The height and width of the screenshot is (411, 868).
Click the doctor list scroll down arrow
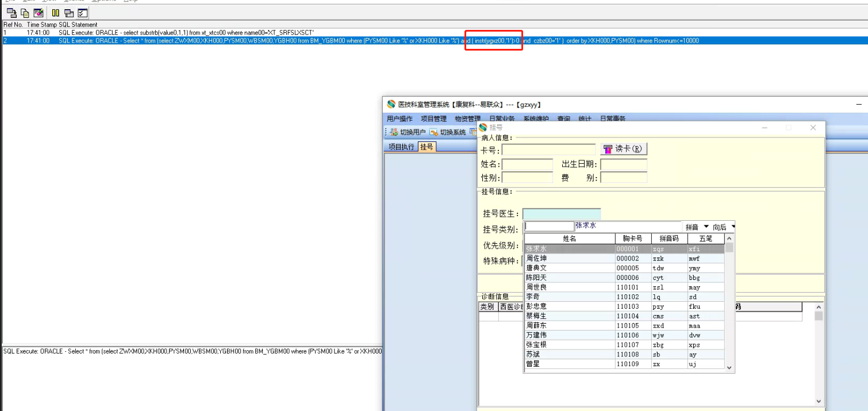[729, 367]
